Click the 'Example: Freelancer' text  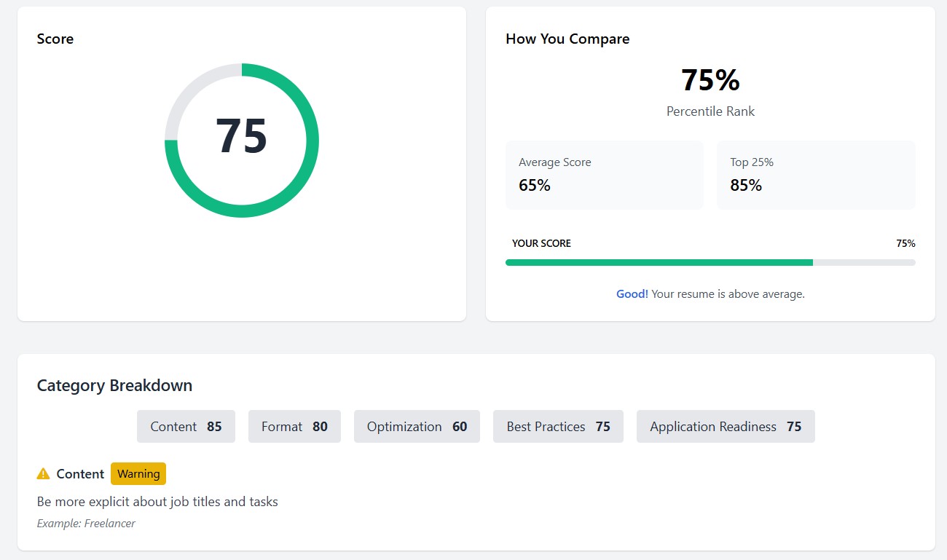pyautogui.click(x=86, y=523)
